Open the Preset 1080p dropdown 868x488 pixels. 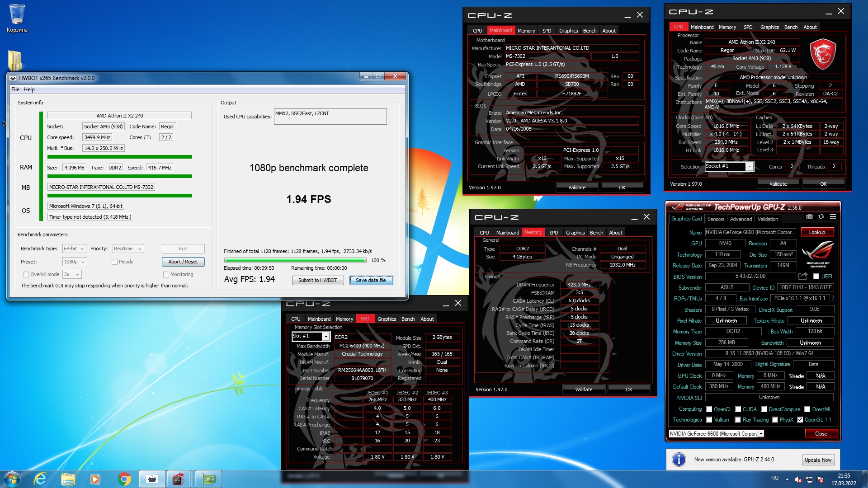point(74,262)
